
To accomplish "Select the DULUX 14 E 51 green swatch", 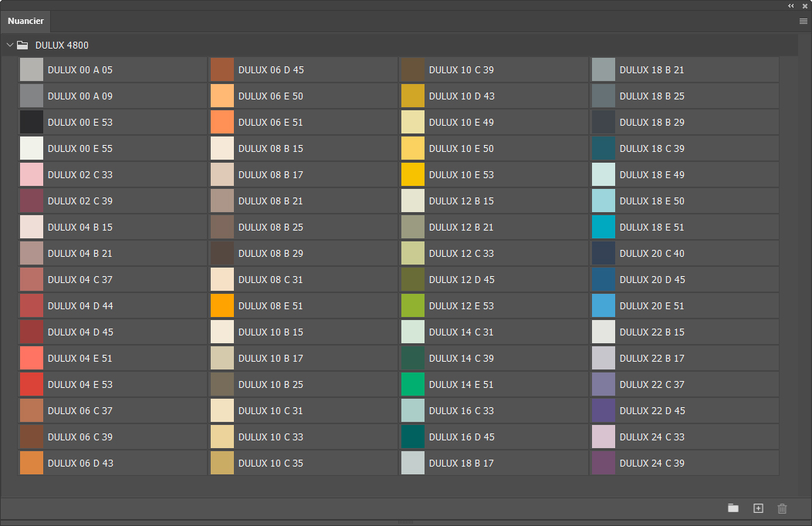I will (x=413, y=385).
